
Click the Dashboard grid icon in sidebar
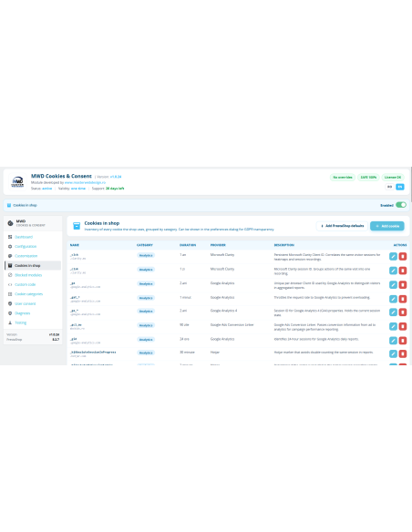(x=10, y=237)
